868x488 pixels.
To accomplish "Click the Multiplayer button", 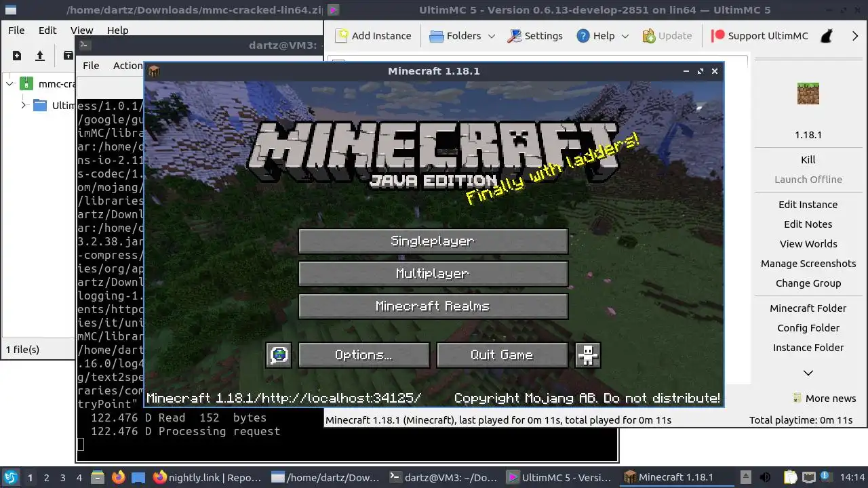I will click(433, 273).
